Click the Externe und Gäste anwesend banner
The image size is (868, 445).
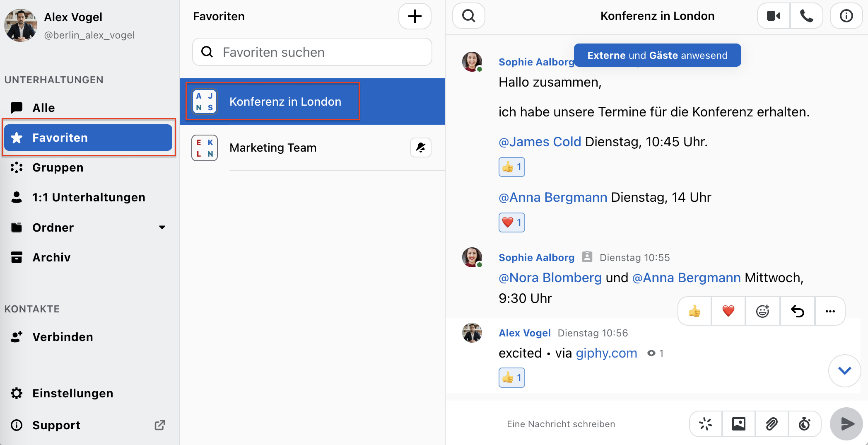657,55
